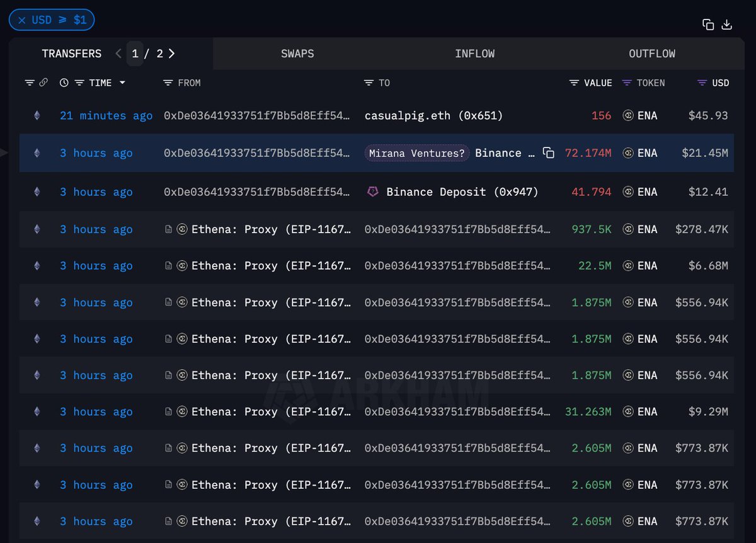Copy the address in the Mirana Ventures row
Image resolution: width=756 pixels, height=543 pixels.
(549, 153)
